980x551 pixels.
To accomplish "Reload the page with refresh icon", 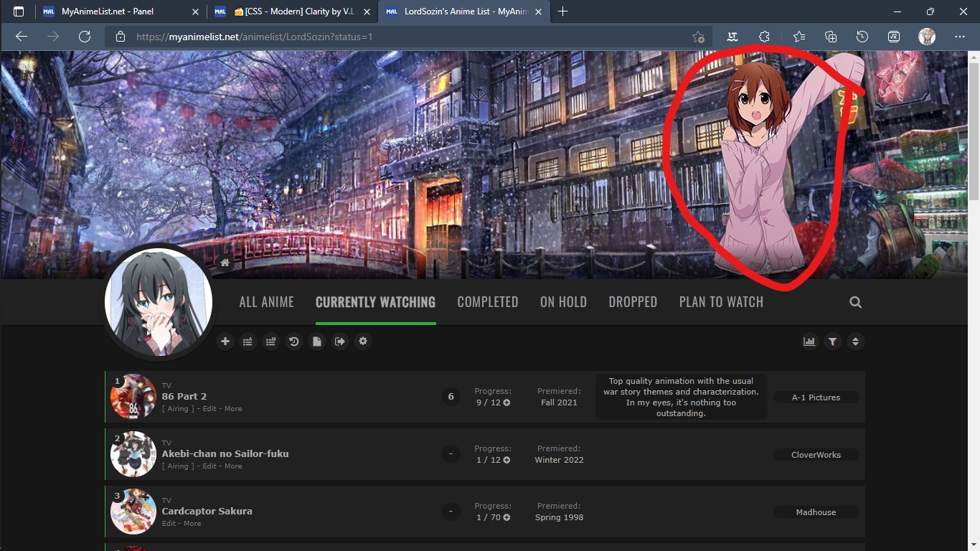I will point(85,37).
